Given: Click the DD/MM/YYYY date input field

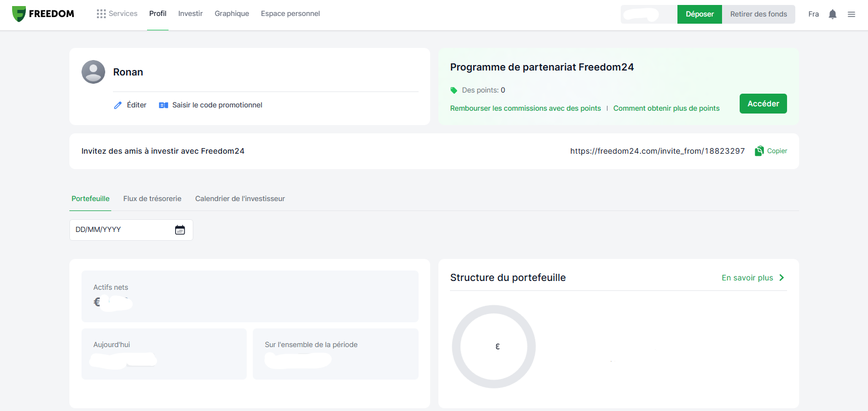Looking at the screenshot, I should tap(131, 230).
